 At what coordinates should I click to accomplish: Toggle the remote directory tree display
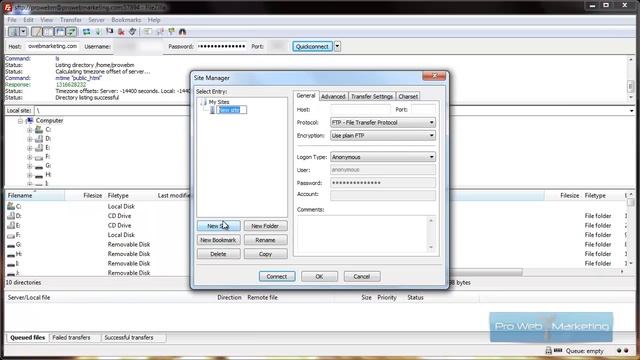pos(60,31)
